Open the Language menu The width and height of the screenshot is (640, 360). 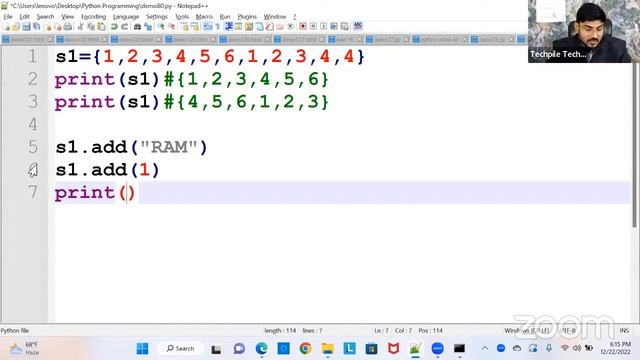coord(126,17)
